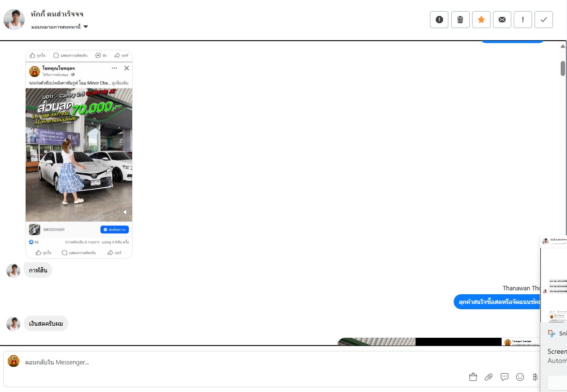Open the assign-conversation dropdown under the contact name
Screen dimensions: 567x392
[x=60, y=27]
